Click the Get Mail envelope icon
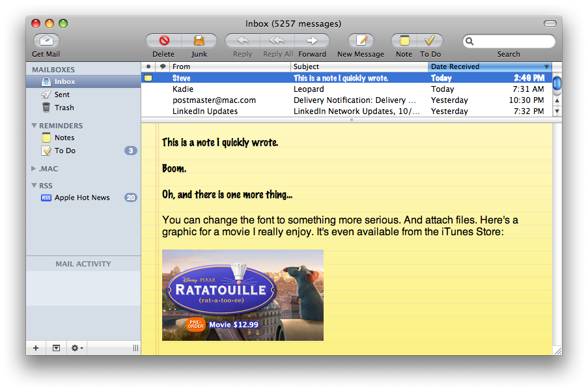 [x=46, y=40]
